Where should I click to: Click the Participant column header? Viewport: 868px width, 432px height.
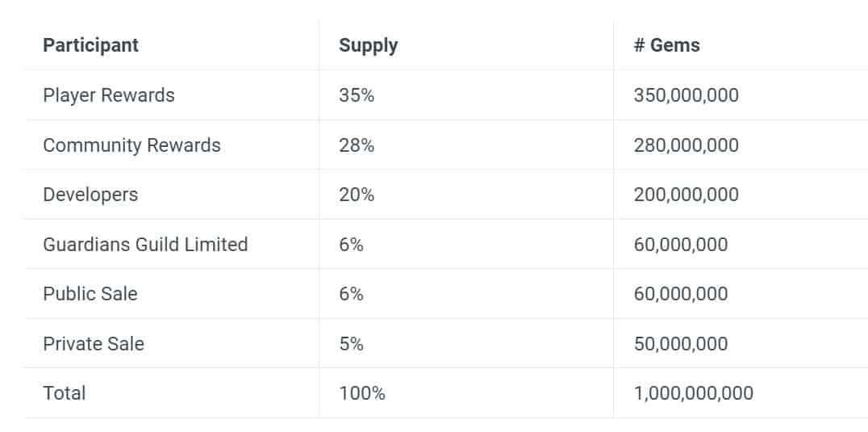point(90,45)
